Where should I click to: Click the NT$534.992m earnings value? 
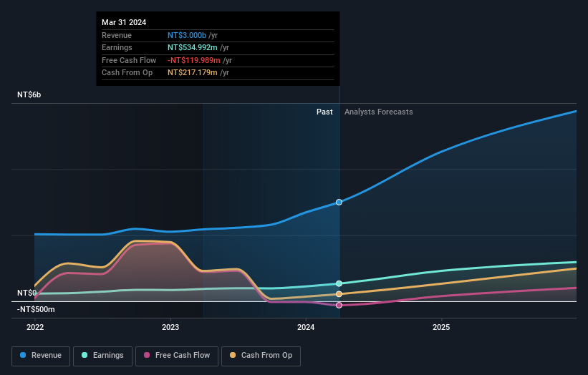coord(193,47)
